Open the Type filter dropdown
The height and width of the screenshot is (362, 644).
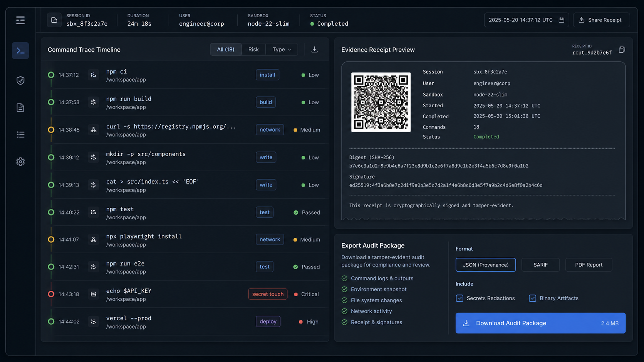pyautogui.click(x=282, y=49)
